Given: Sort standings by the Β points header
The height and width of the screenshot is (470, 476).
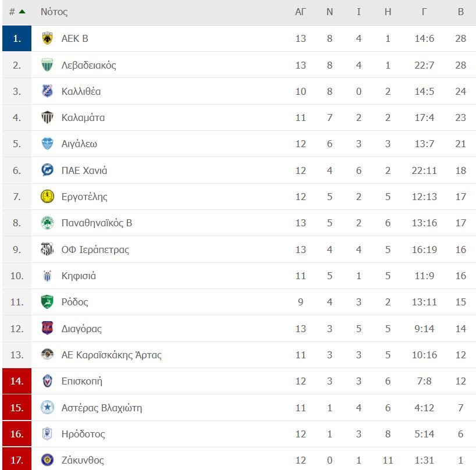Looking at the screenshot, I should (460, 12).
